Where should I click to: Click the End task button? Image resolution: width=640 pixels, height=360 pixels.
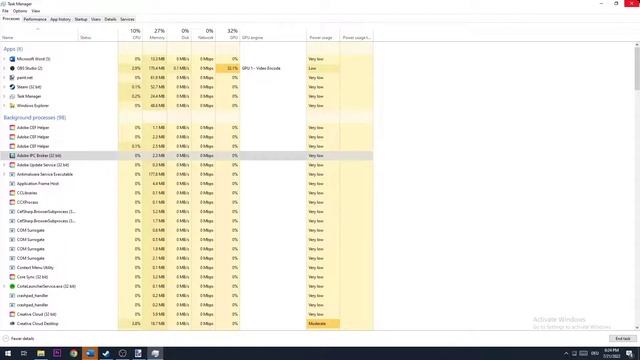[x=623, y=339]
